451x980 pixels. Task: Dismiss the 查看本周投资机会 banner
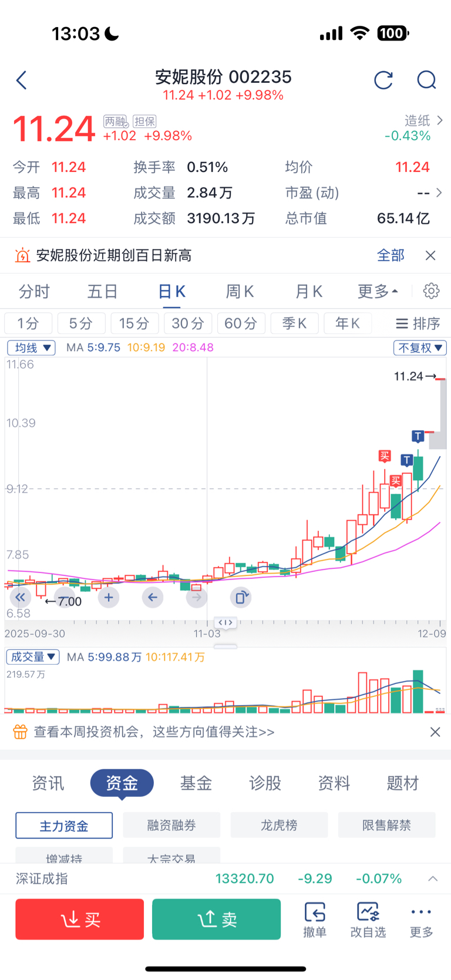(435, 732)
